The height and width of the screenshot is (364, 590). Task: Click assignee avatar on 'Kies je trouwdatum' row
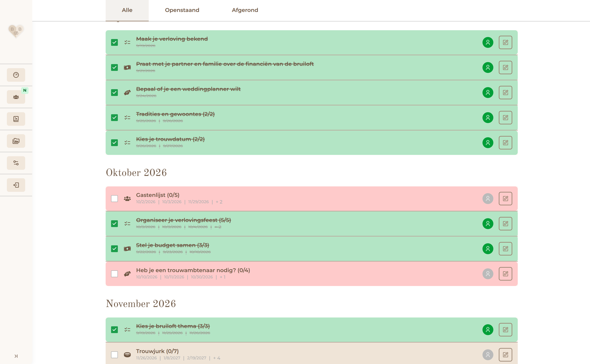(x=488, y=143)
